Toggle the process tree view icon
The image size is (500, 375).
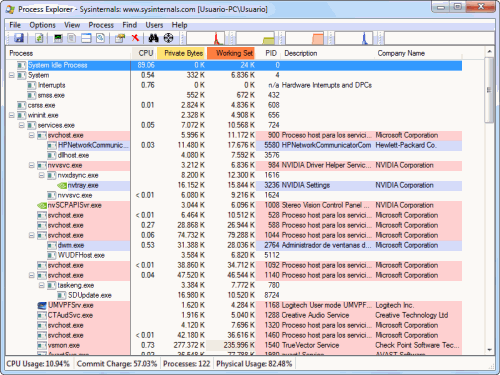[x=72, y=38]
